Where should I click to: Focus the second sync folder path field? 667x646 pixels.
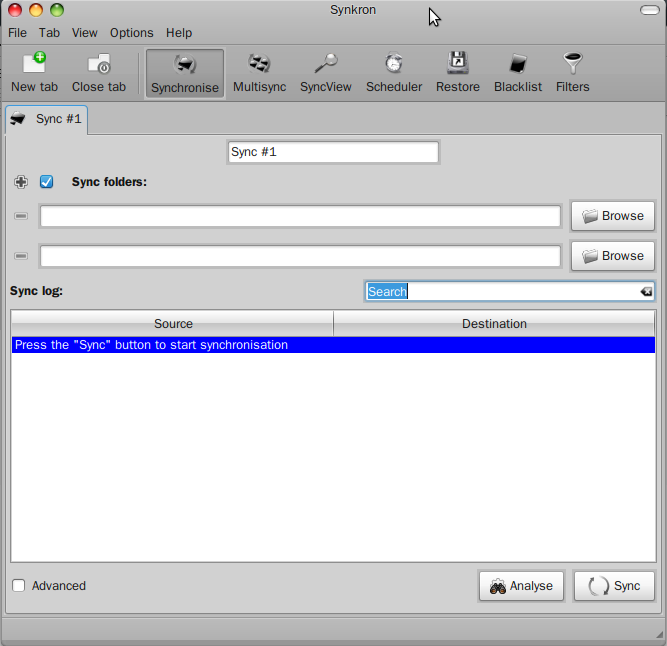point(300,256)
